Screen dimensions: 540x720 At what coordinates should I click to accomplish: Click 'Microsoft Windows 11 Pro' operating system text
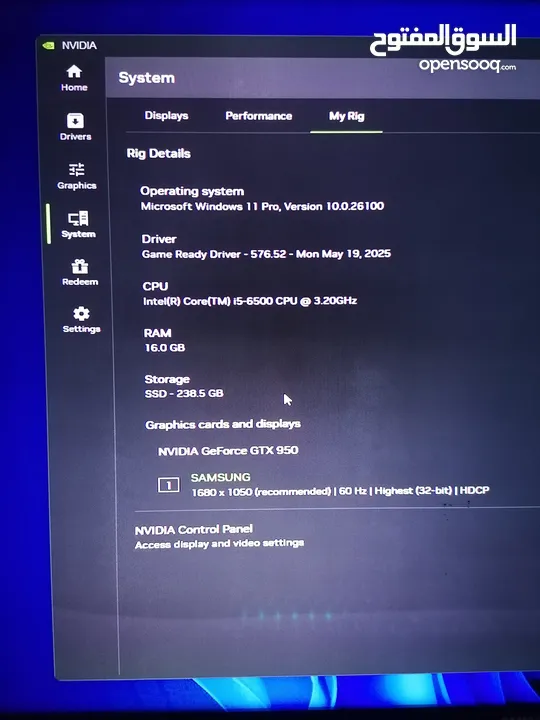click(209, 206)
